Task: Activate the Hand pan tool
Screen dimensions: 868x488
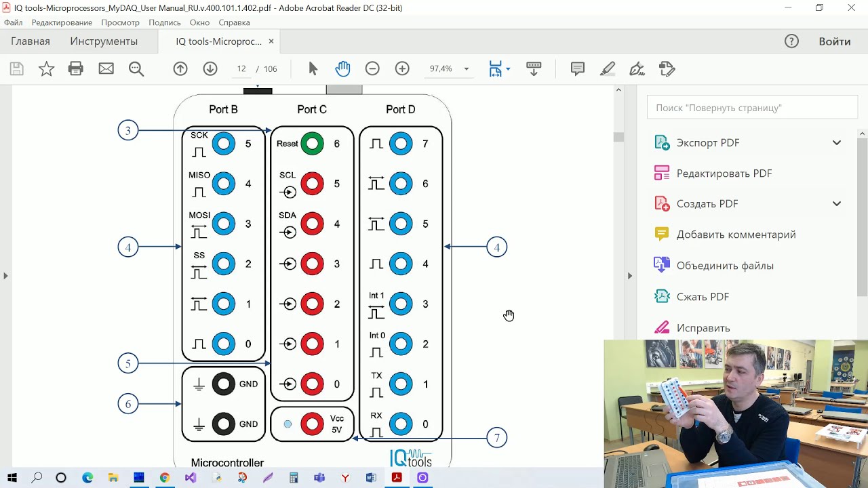Action: pyautogui.click(x=342, y=68)
